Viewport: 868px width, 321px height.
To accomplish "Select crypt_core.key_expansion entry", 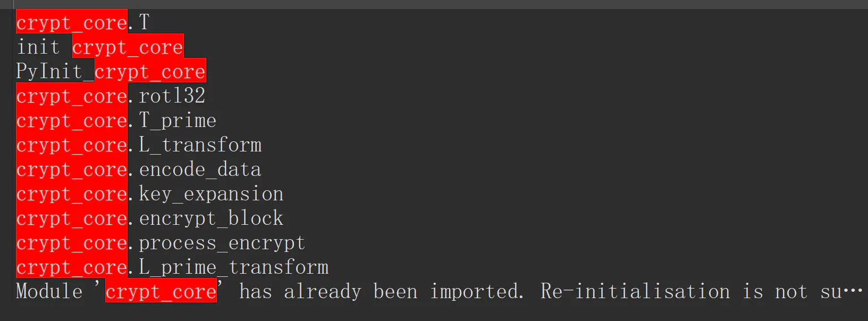I will click(150, 193).
